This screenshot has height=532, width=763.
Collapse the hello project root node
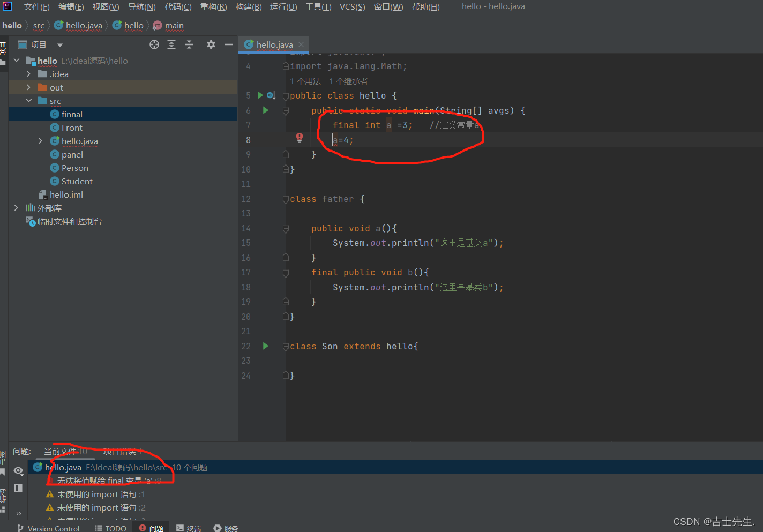pos(17,61)
